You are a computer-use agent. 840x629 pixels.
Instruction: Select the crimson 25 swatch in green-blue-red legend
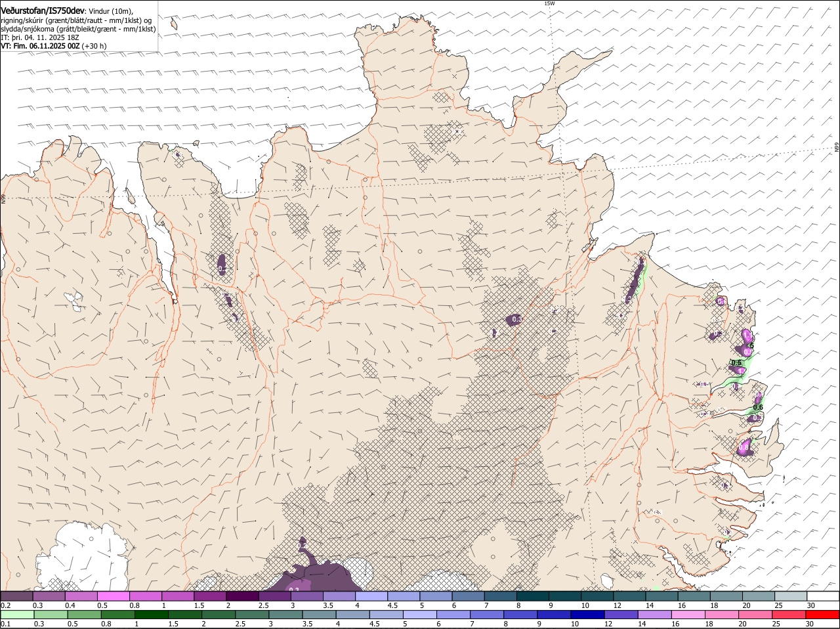click(x=789, y=615)
